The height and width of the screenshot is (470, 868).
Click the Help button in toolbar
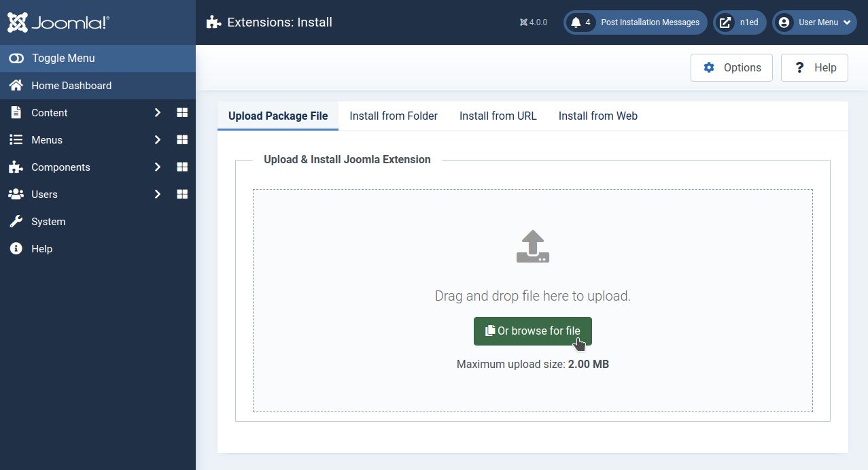tap(814, 68)
